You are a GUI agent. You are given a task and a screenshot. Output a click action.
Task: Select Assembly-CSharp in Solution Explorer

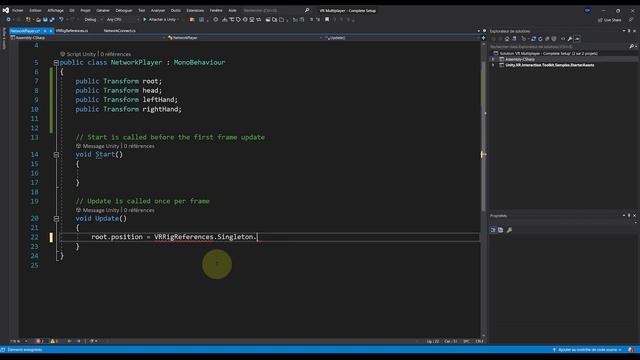tap(520, 60)
